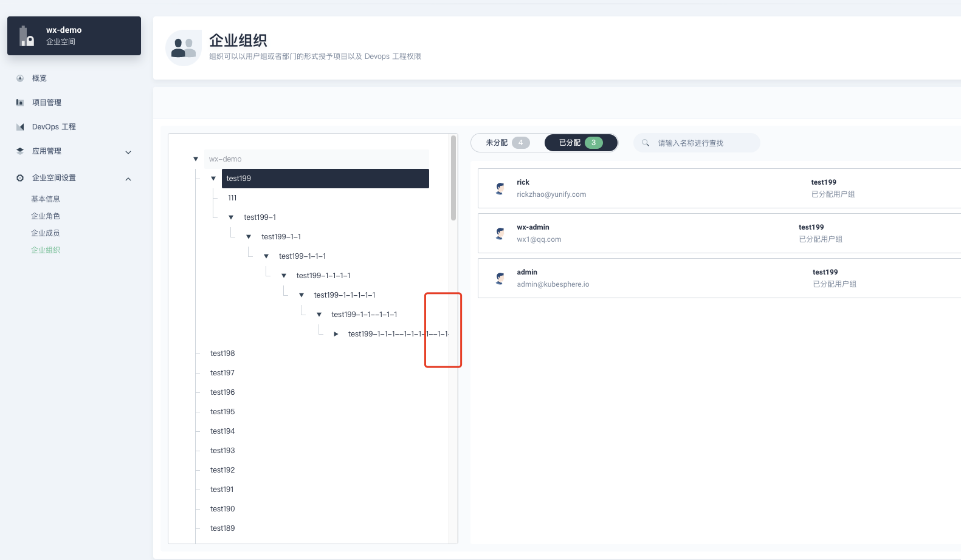Screen dimensions: 961x560
Task: Select the test198 tree node
Action: [222, 353]
